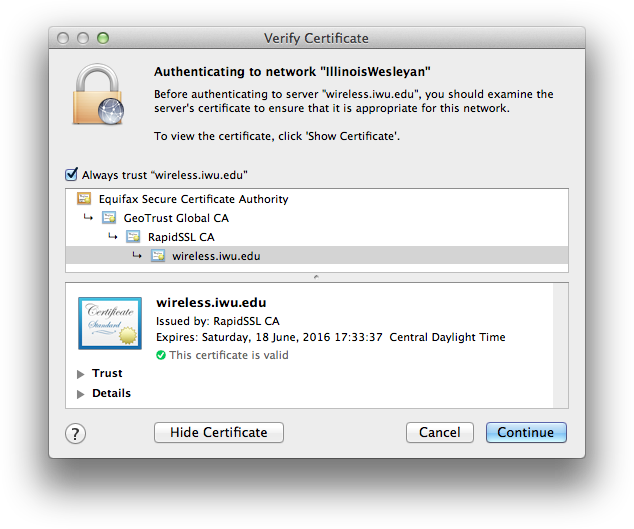634x529 pixels.
Task: Click the Details label
Action: 111,393
